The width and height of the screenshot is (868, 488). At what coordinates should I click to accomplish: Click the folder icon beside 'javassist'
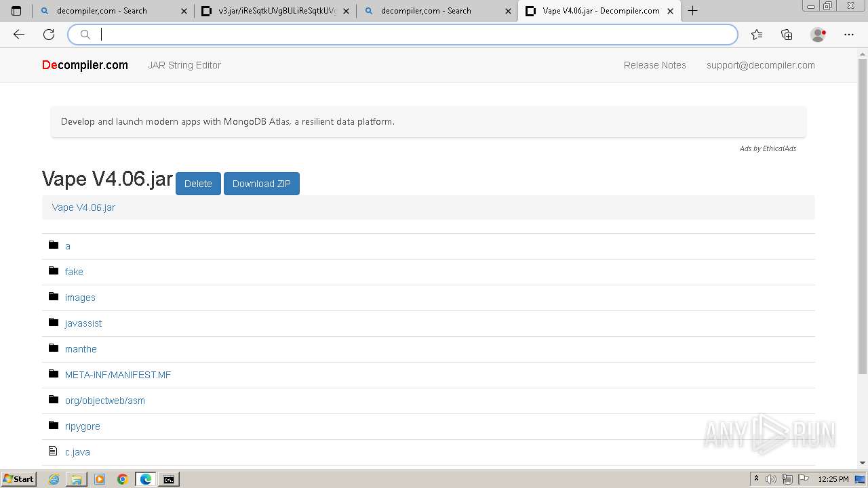54,322
